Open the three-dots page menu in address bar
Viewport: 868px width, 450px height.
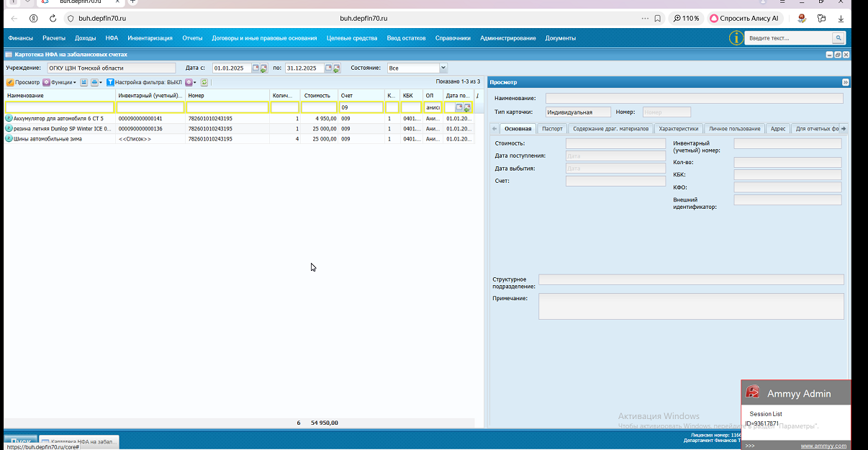645,18
